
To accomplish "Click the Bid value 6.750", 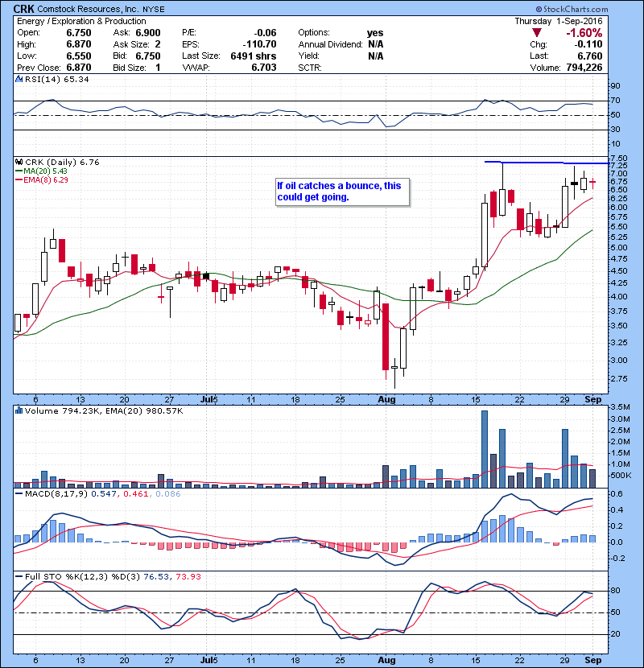I will [x=148, y=56].
